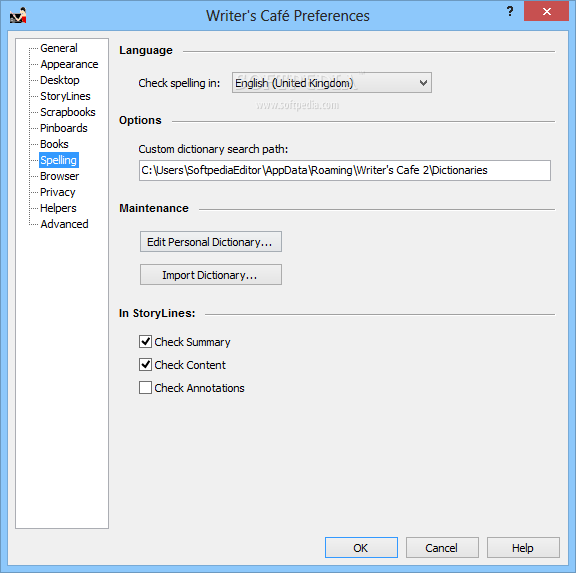Enable the Check Annotations checkbox

145,388
